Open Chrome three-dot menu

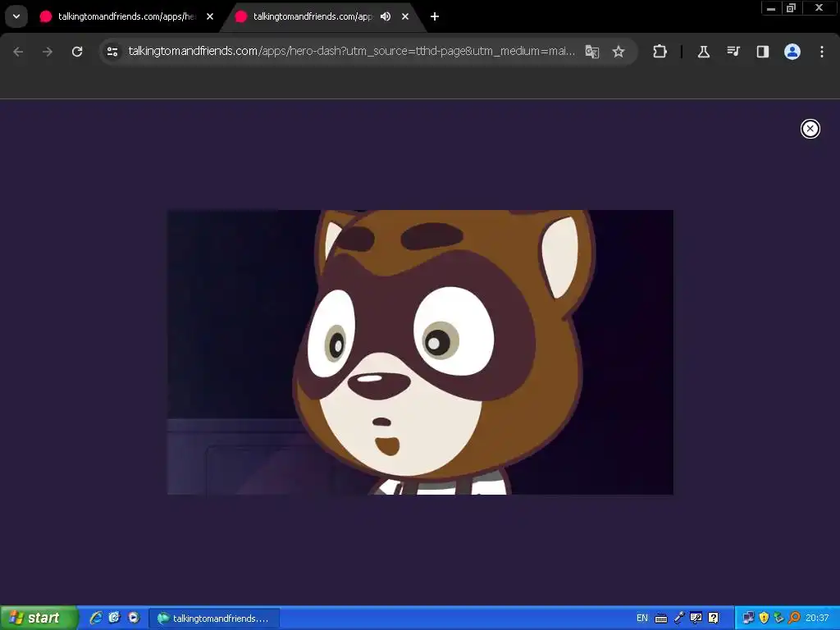pos(822,52)
